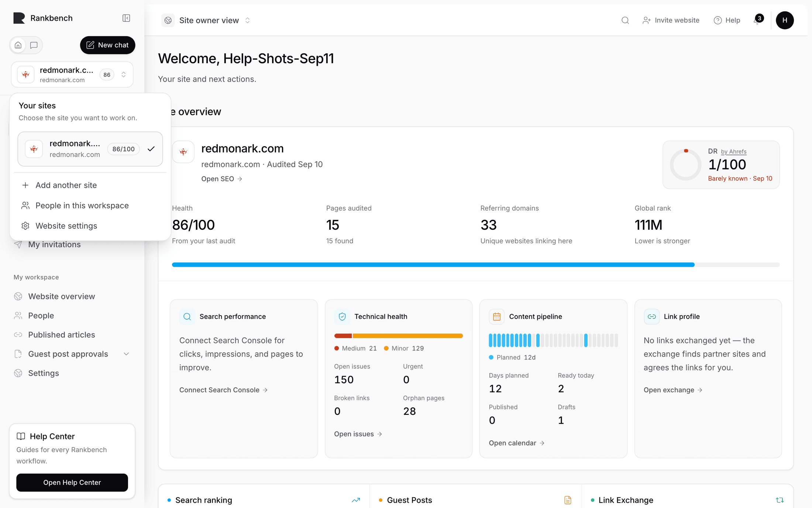Open the Help link in header
Screen dimensions: 812x508
pyautogui.click(x=727, y=20)
